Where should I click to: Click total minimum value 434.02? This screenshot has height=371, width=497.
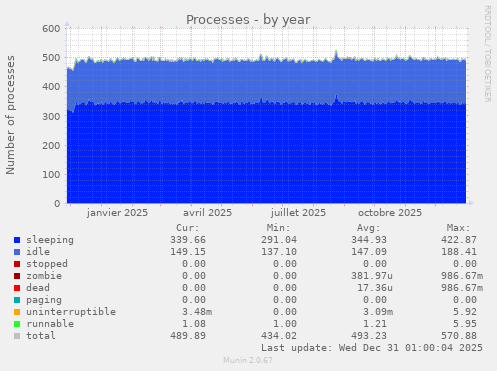click(279, 336)
